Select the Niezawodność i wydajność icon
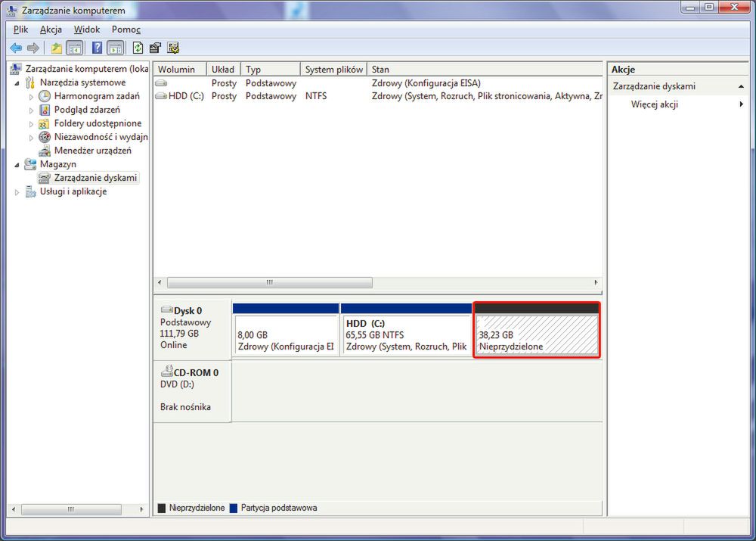756x541 pixels. (45, 137)
